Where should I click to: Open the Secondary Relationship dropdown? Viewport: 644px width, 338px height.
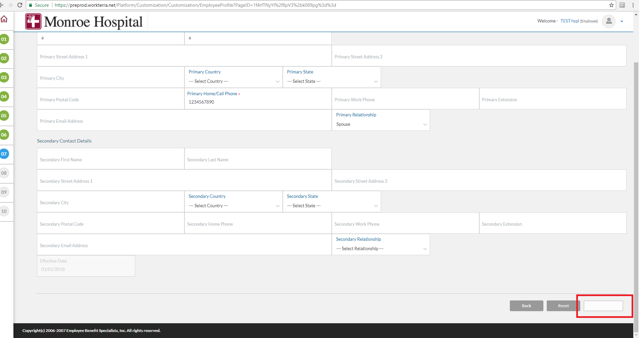381,249
